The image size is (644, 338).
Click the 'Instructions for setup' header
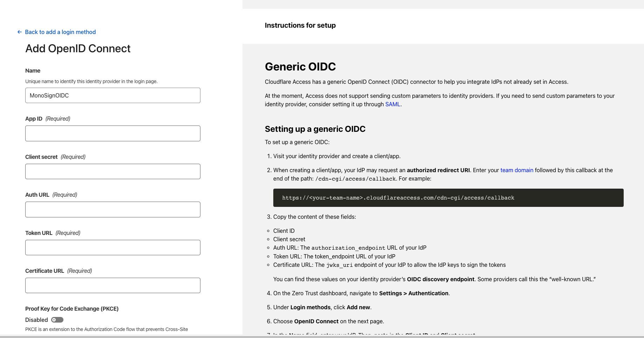tap(300, 25)
